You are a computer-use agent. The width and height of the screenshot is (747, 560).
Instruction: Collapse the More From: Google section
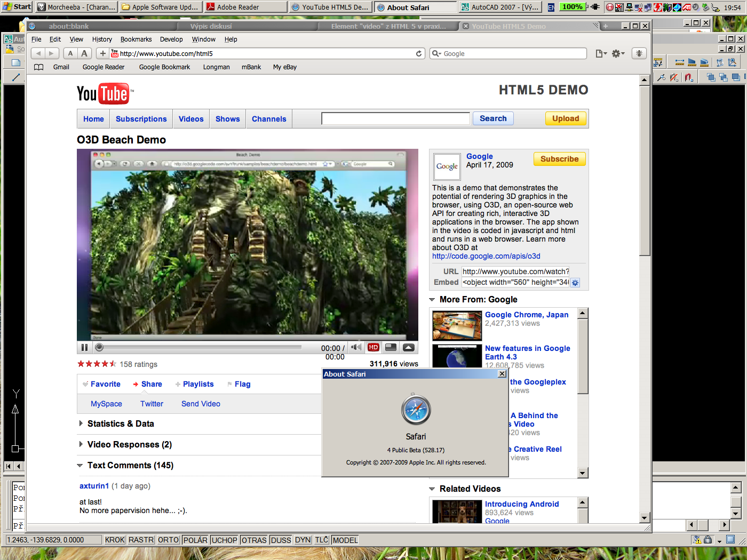(432, 300)
